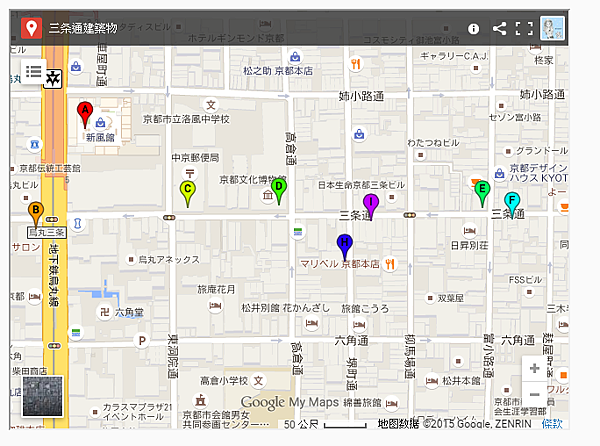The height and width of the screenshot is (446, 600).
Task: Click the 烏丸アネックス label
Action: [169, 260]
